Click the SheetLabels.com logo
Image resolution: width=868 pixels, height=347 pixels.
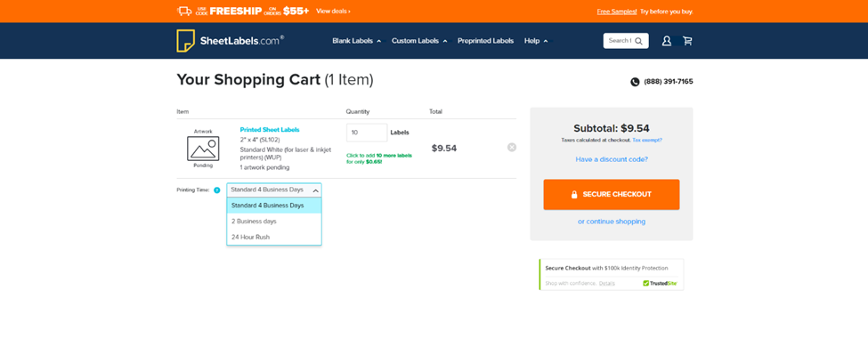[231, 40]
